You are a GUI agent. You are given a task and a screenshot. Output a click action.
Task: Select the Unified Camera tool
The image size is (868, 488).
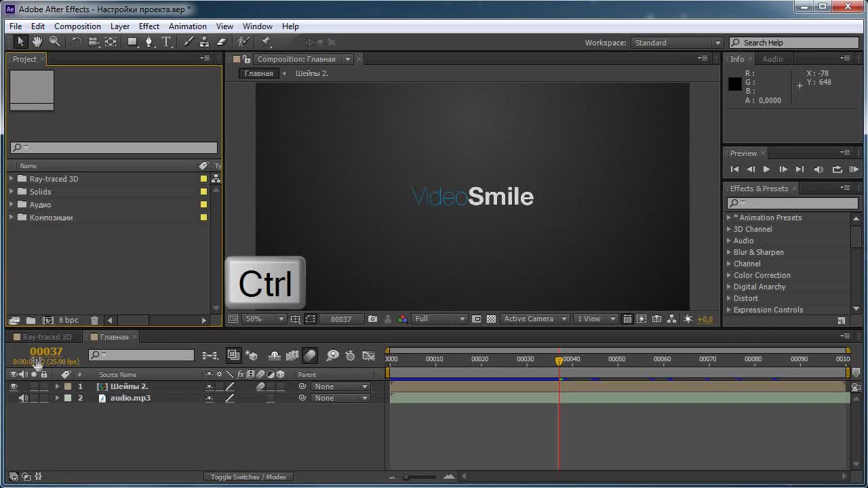click(94, 42)
